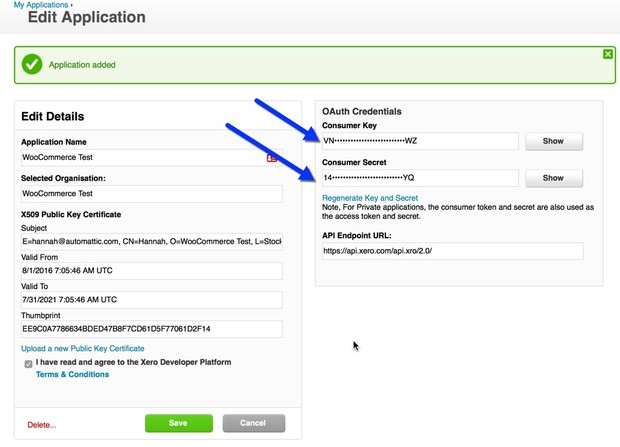Click into the Application Name field
The height and width of the screenshot is (447, 620).
152,157
